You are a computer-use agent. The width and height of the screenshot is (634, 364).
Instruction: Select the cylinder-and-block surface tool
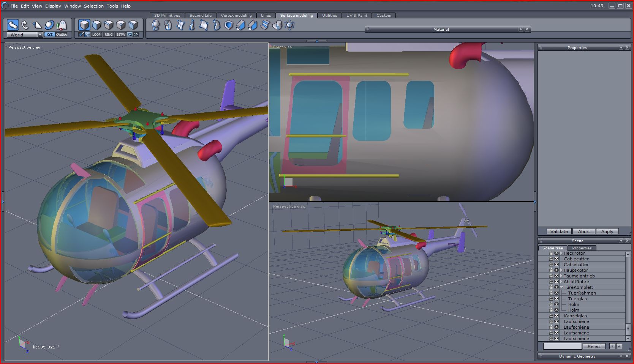[277, 25]
